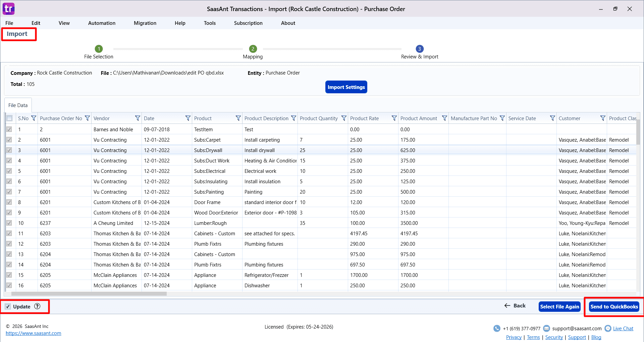Open the Vendor column filter

[138, 118]
